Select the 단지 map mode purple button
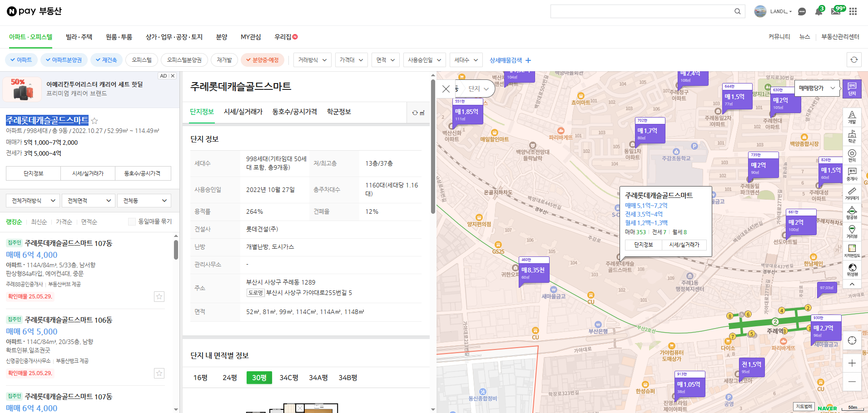This screenshot has height=413, width=868. point(852,89)
